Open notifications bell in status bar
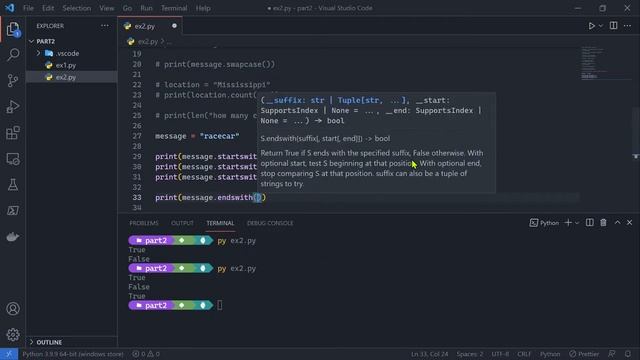Image resolution: width=640 pixels, height=360 pixels. point(628,354)
